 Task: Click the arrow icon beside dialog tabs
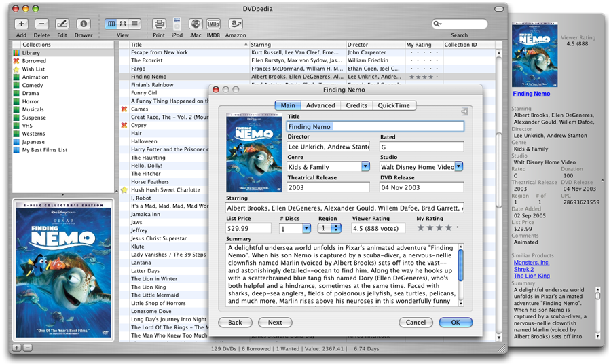[x=464, y=111]
